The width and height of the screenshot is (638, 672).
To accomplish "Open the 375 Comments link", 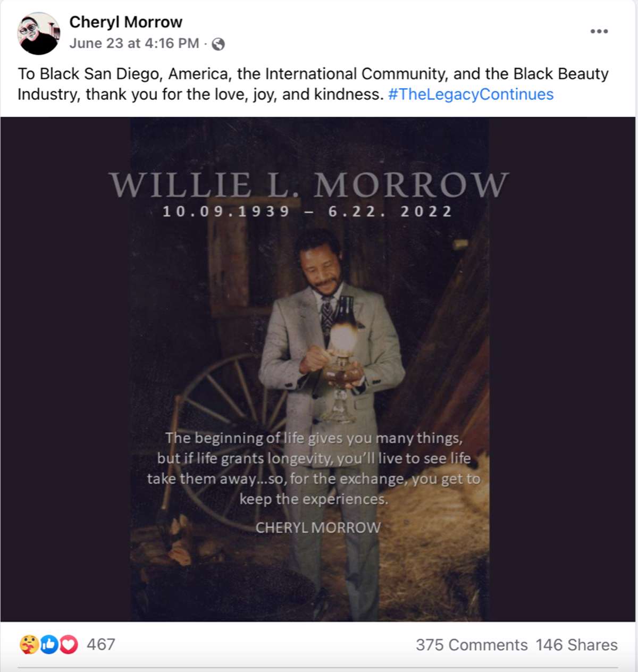I will point(471,645).
